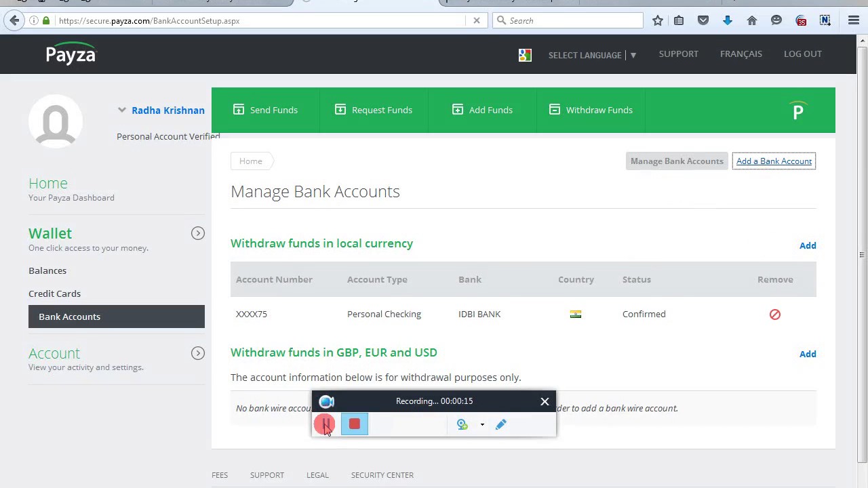The height and width of the screenshot is (488, 868).
Task: Click the Pocket toolbar icon
Action: click(x=703, y=20)
